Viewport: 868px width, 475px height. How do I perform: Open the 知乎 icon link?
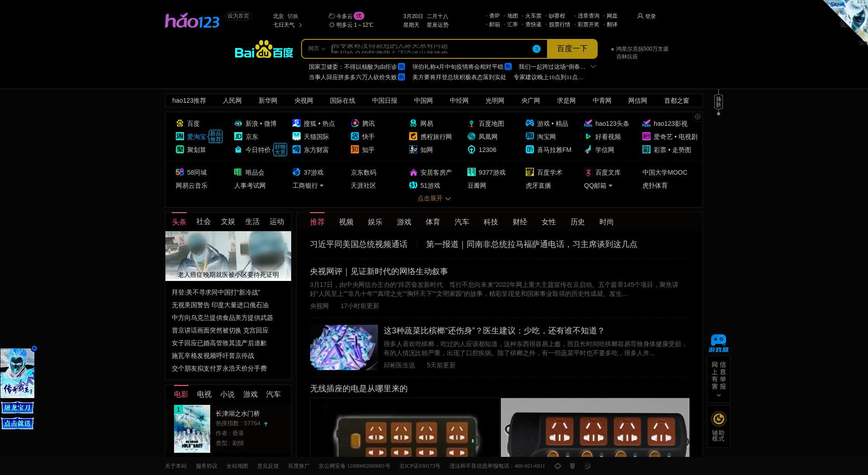(x=355, y=150)
